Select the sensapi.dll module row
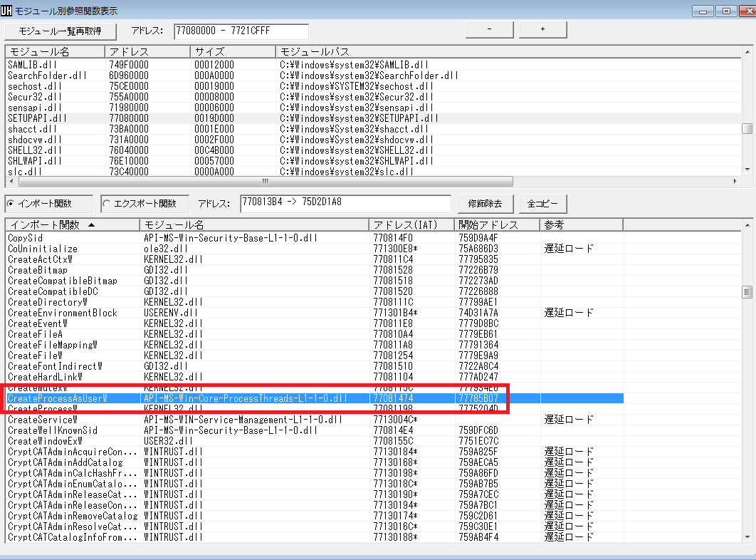756x560 pixels. pos(374,107)
